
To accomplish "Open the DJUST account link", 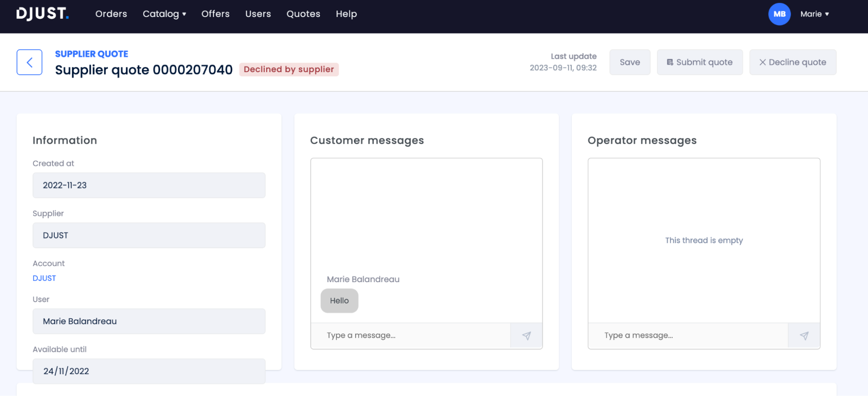I will (44, 278).
